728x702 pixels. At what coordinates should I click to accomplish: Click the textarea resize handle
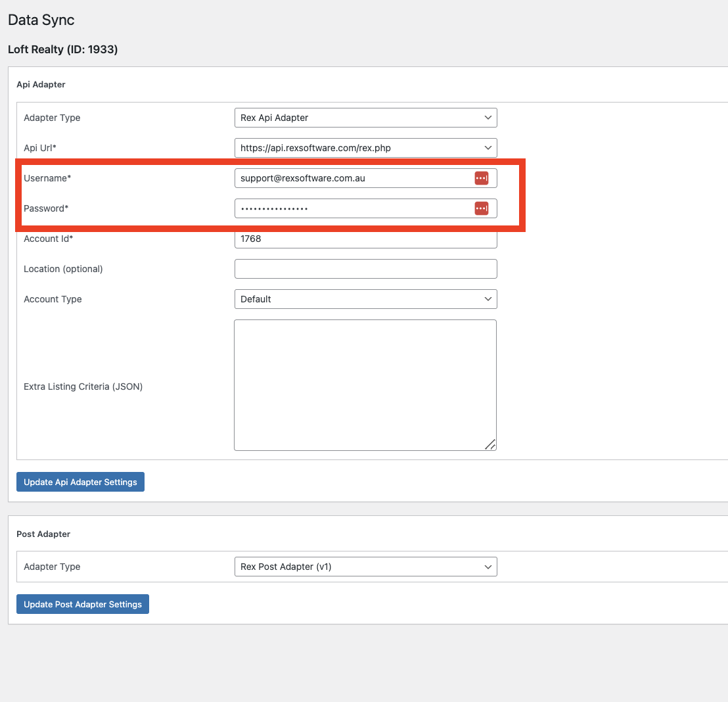(490, 444)
